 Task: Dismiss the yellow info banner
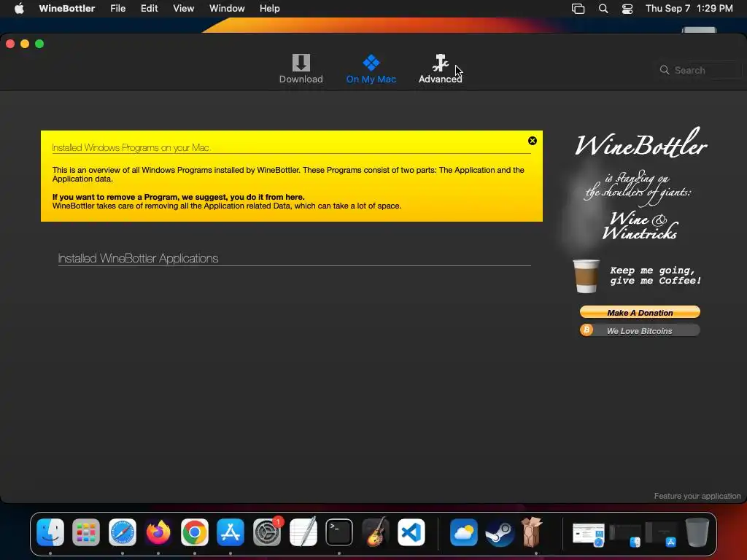click(532, 141)
